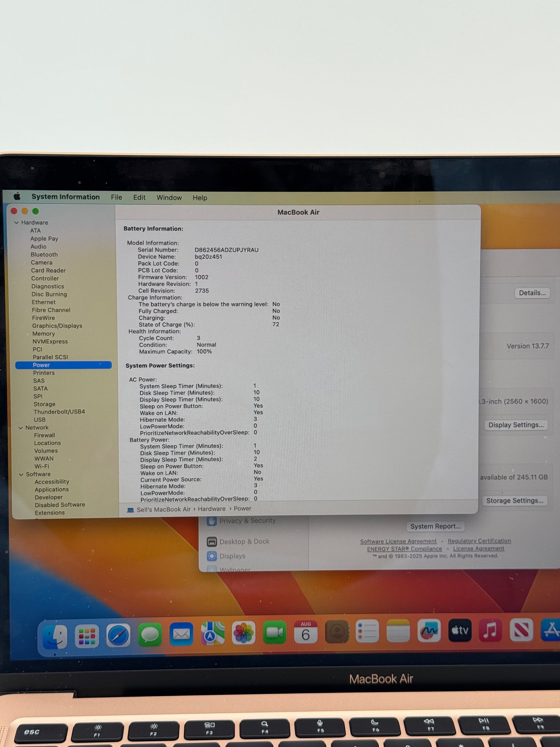Open Finder from the Dock
The height and width of the screenshot is (747, 560).
click(55, 637)
